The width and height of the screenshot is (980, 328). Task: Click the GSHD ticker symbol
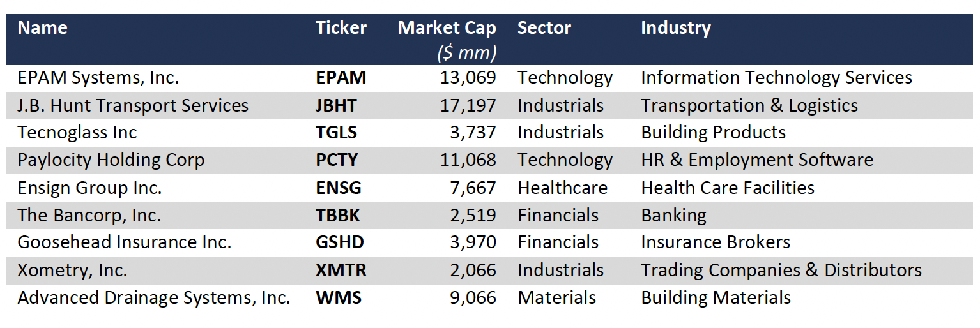pos(339,242)
